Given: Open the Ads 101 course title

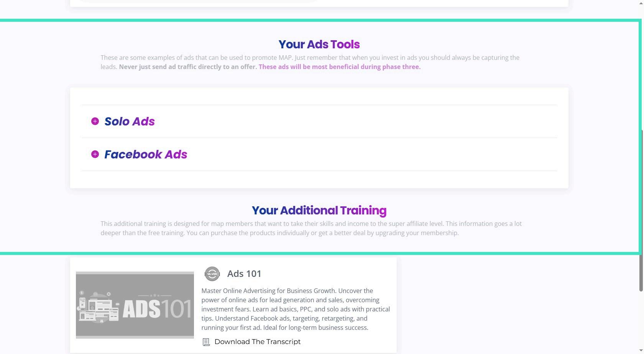Looking at the screenshot, I should tap(244, 274).
